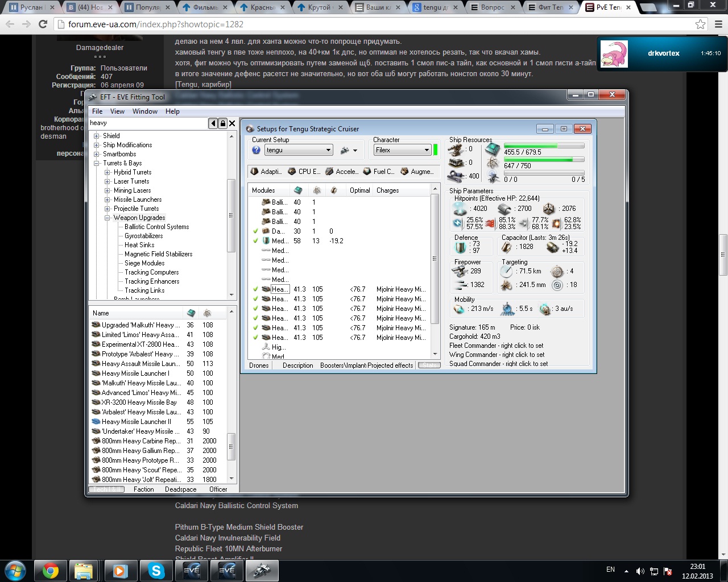Image resolution: width=728 pixels, height=582 pixels.
Task: Expand the Missile Launchers tree node
Action: (x=107, y=199)
